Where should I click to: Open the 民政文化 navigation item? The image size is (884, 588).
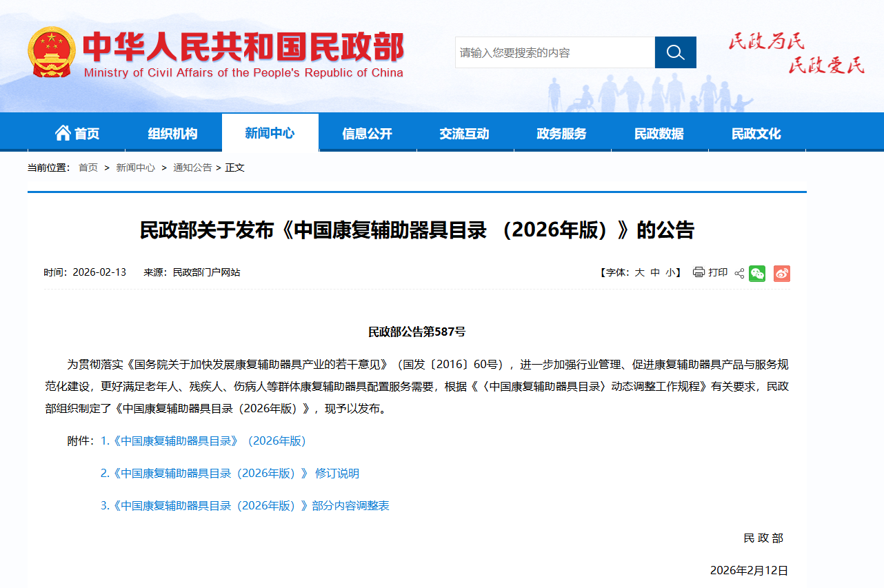[756, 134]
